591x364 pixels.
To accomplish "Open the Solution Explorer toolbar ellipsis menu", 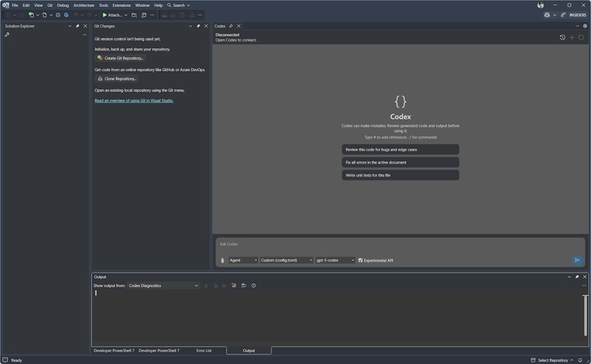I will 84,34.
